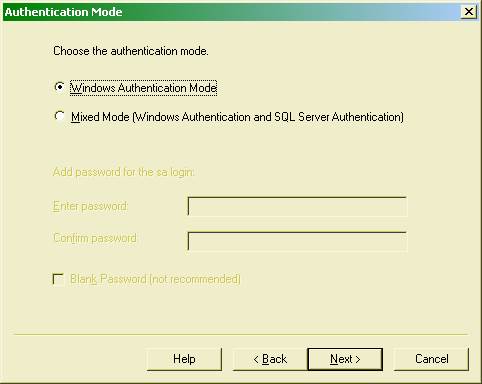Click the 'Enter password' label

pos(90,206)
